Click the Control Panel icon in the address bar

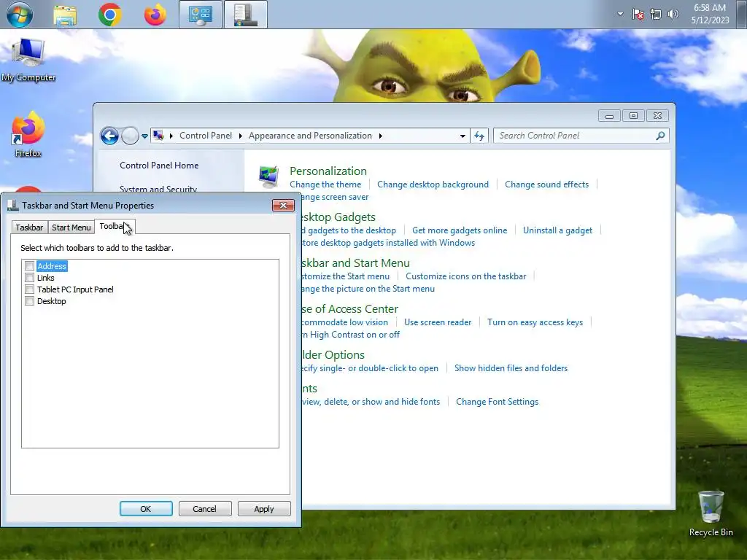[x=158, y=136]
